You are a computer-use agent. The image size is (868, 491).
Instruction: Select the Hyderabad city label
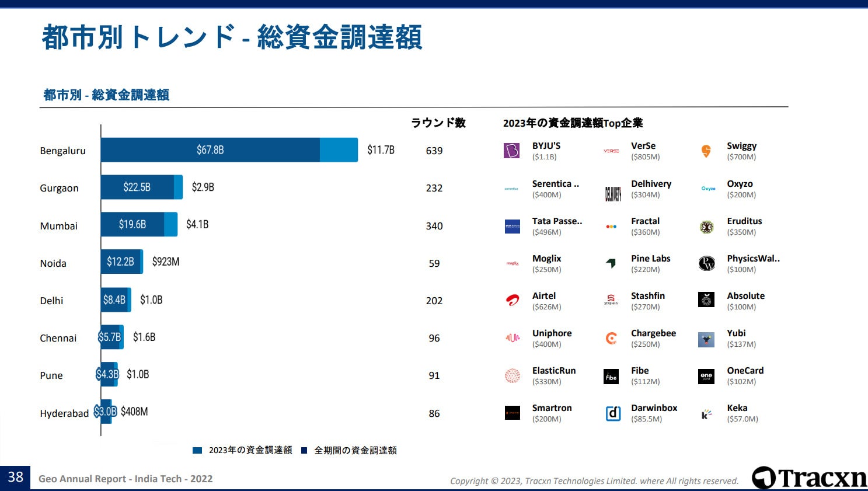[64, 413]
